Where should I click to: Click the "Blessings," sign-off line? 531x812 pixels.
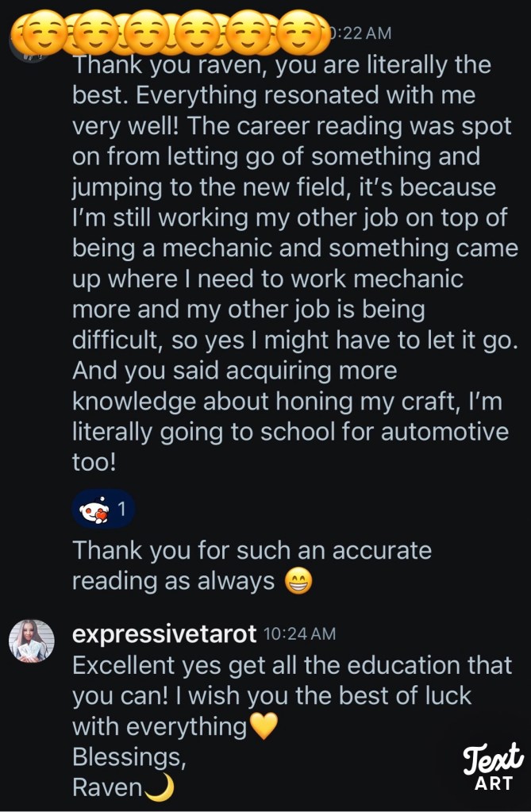pos(129,757)
